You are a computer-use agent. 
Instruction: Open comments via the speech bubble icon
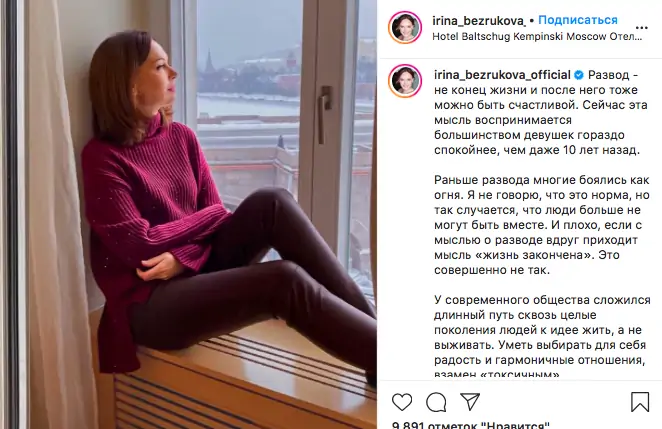pos(436,402)
